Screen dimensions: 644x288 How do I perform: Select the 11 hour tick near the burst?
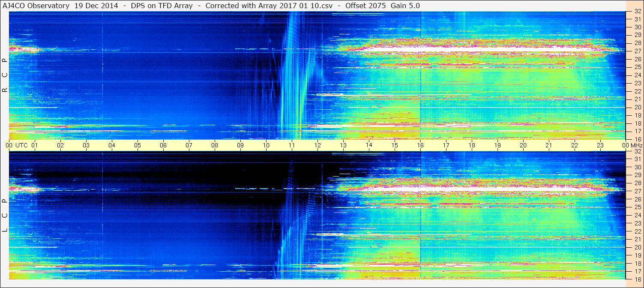click(x=292, y=145)
